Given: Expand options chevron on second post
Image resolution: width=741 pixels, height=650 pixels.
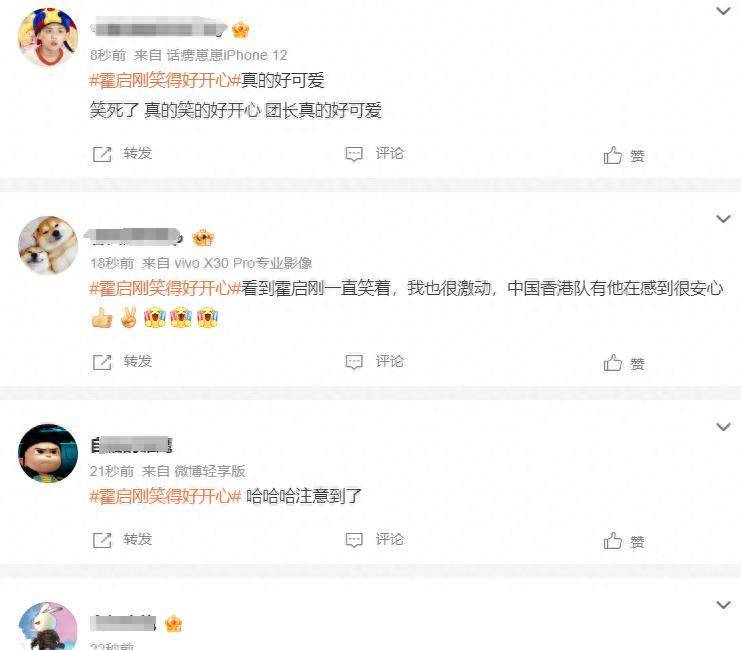Looking at the screenshot, I should coord(724,218).
